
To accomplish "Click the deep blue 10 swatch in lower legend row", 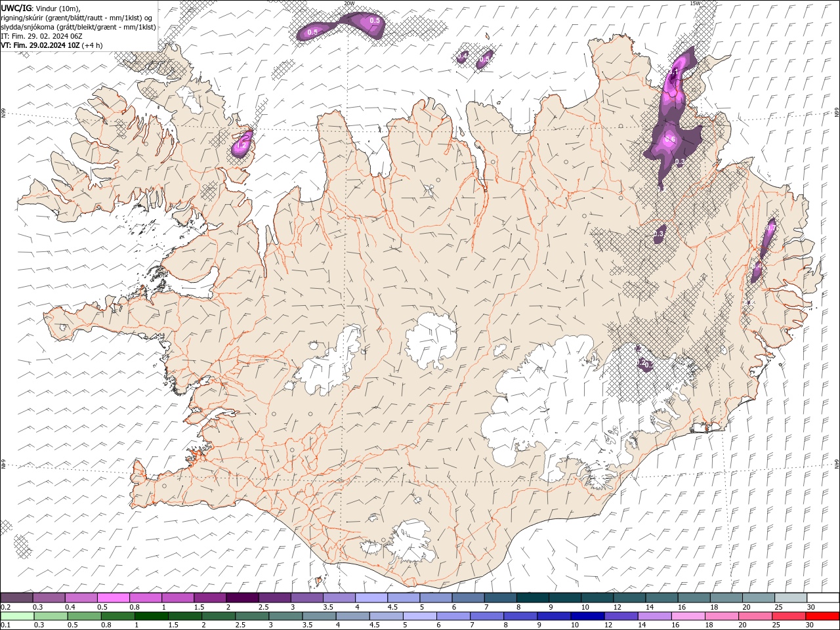I will click(588, 616).
